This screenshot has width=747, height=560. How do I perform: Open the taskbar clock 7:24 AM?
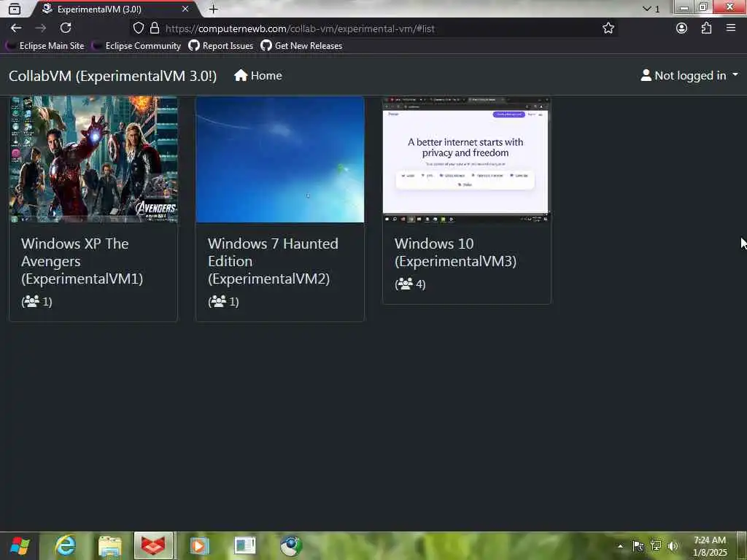(710, 546)
